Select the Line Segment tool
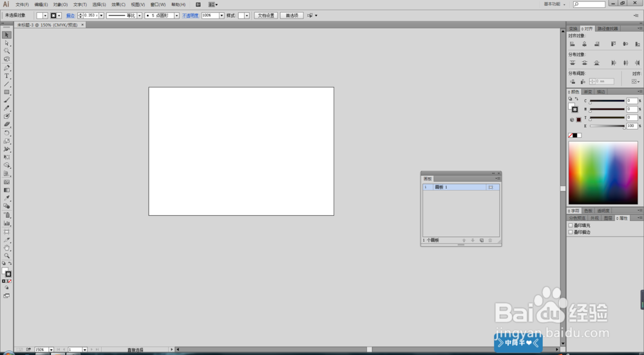The height and width of the screenshot is (355, 644). (6, 84)
